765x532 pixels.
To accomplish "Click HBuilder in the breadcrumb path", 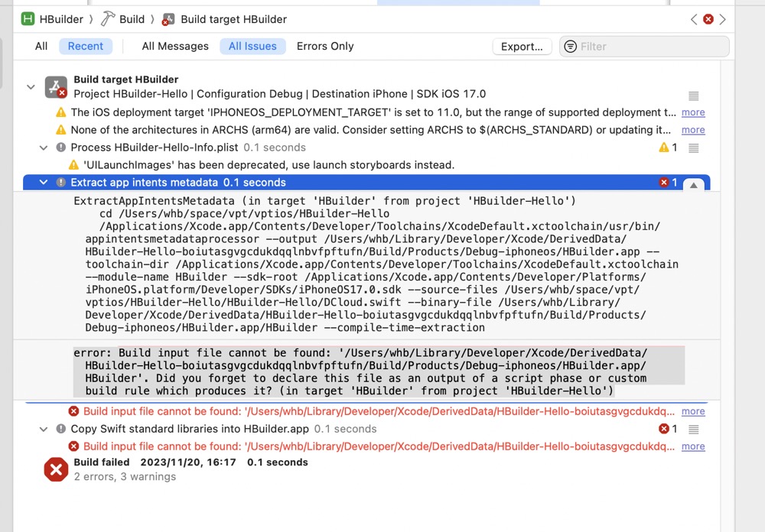I will [61, 20].
